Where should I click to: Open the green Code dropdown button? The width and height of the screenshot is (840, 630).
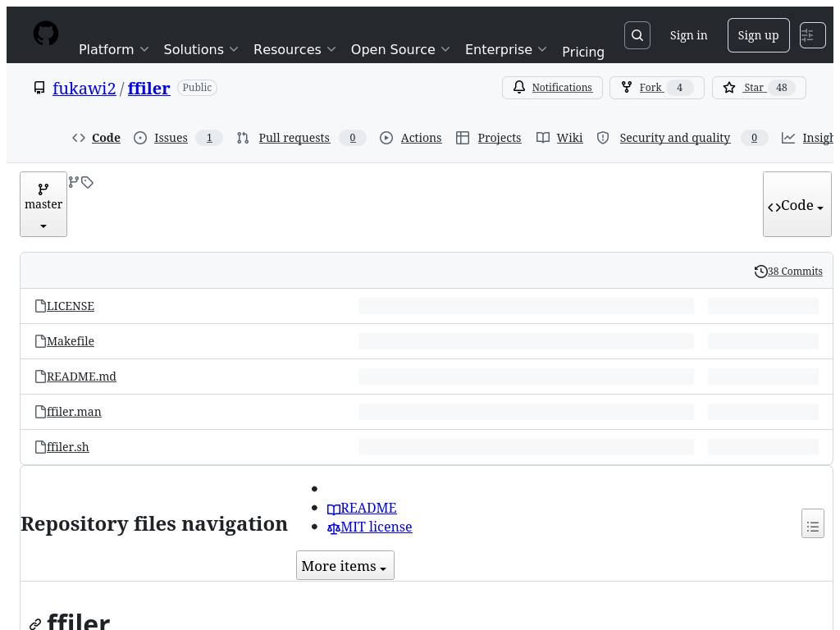(x=797, y=204)
